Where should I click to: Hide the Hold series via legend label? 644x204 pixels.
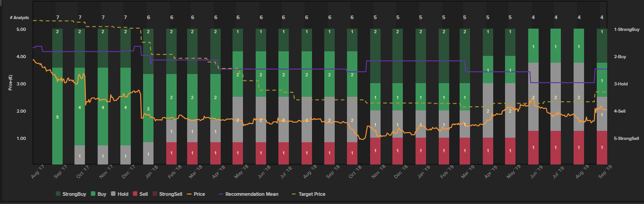point(123,194)
